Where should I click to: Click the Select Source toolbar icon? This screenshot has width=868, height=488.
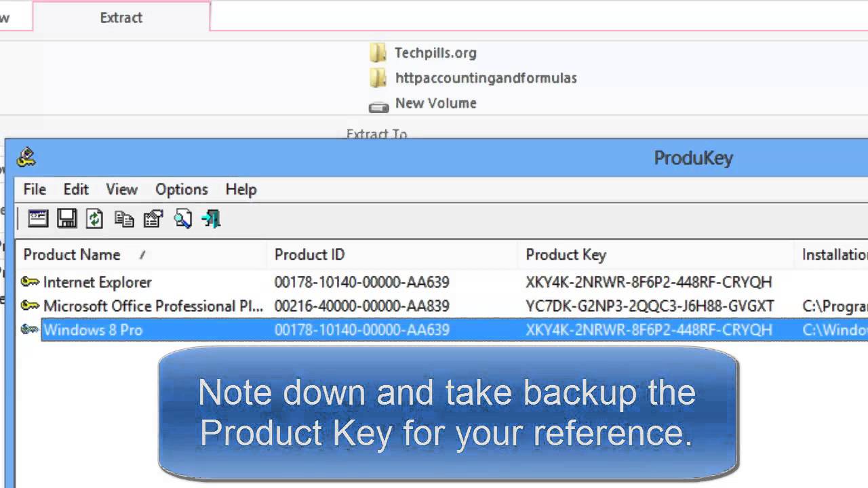coord(38,218)
